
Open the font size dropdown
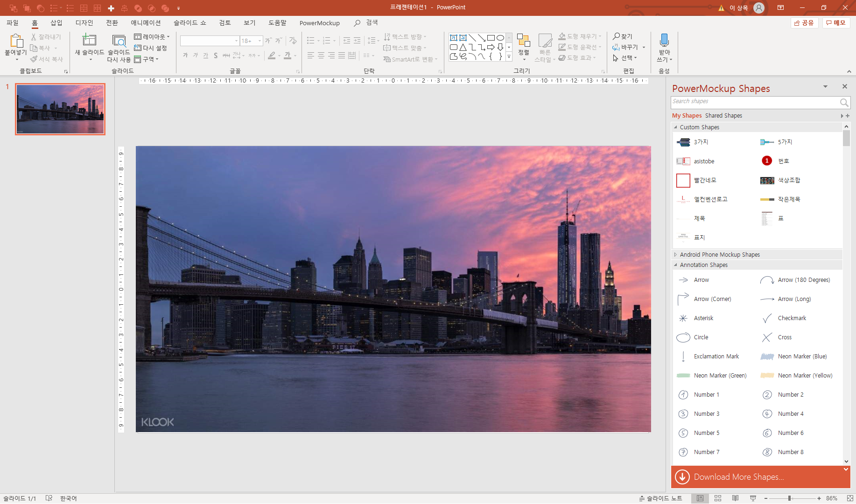(260, 41)
